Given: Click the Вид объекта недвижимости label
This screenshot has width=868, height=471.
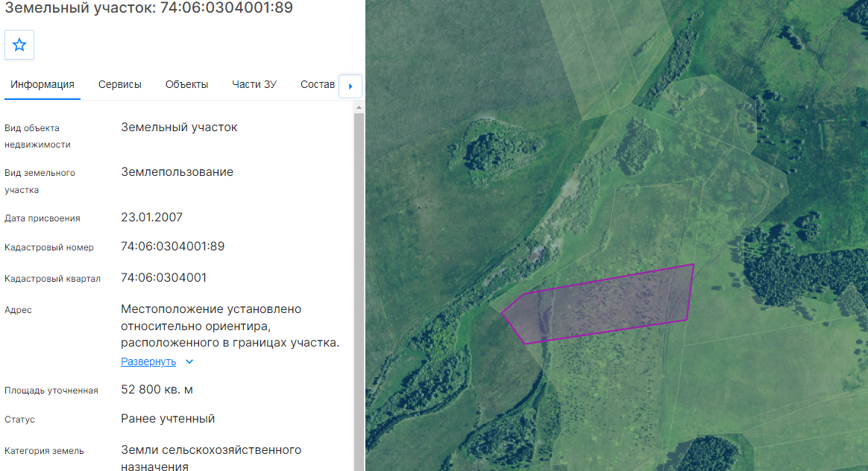Looking at the screenshot, I should 37,136.
